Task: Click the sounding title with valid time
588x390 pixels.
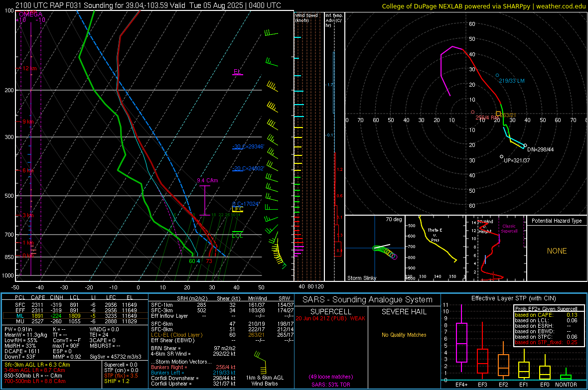Action: pos(148,5)
